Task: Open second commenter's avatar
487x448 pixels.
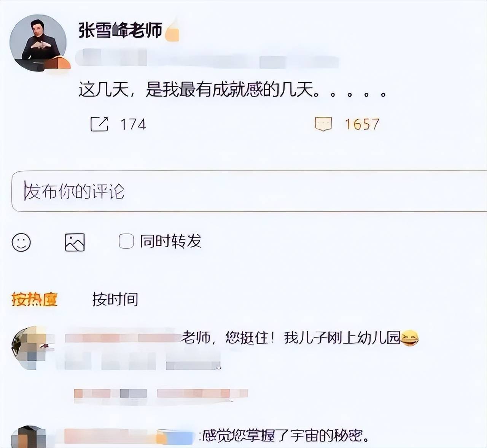Action: [29, 437]
